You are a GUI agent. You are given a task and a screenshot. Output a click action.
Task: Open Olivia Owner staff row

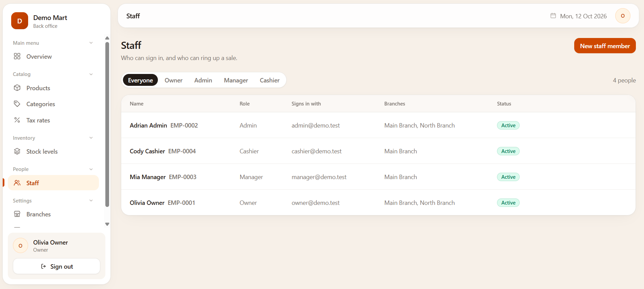point(378,203)
